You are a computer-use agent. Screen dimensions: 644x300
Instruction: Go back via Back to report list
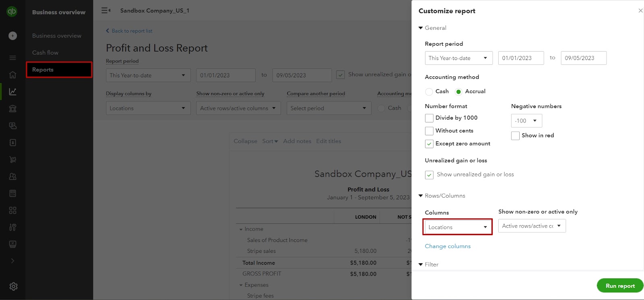click(129, 31)
